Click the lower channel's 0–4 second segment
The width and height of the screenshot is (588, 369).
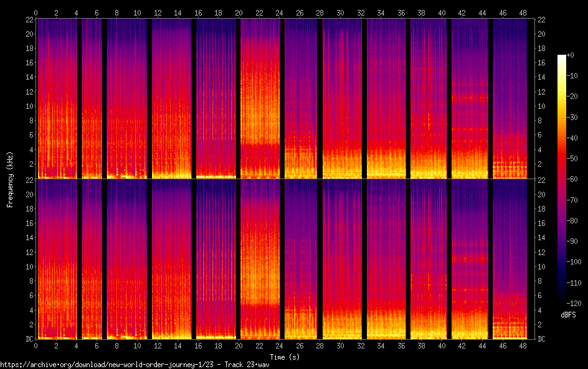click(x=56, y=259)
